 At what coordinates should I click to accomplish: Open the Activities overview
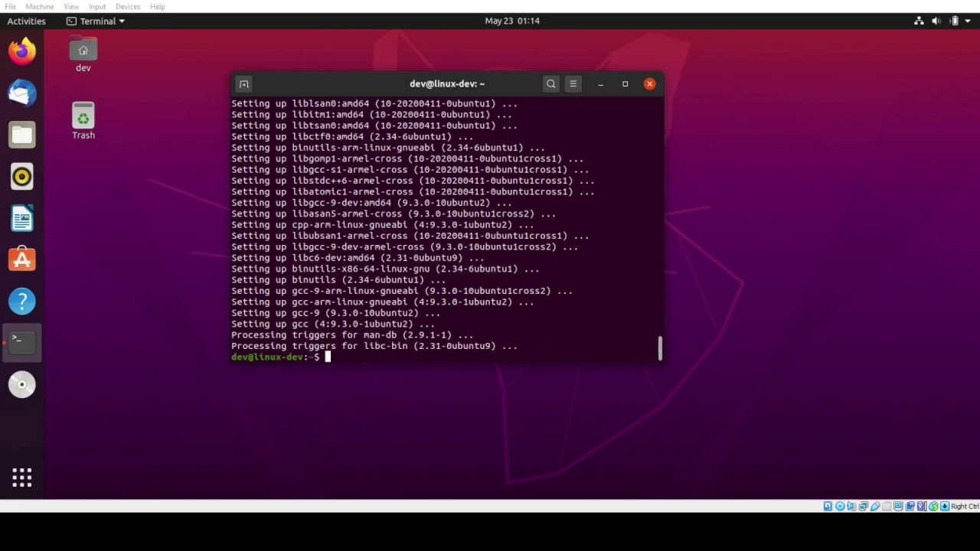coord(26,21)
